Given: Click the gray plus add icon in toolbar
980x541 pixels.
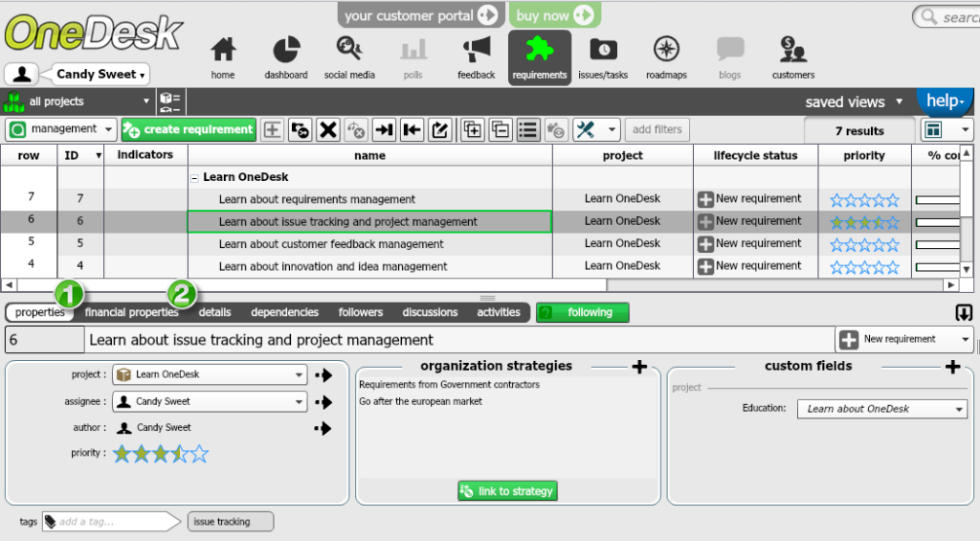Looking at the screenshot, I should pyautogui.click(x=272, y=129).
